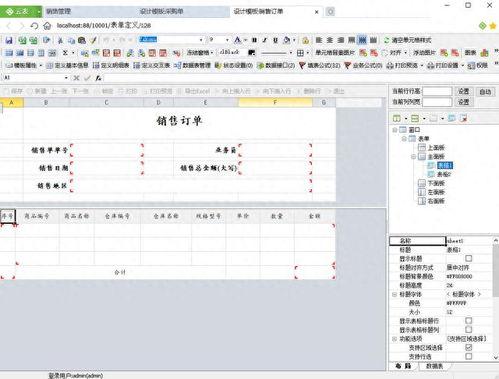
Task: Select 下面板 in the layout tree
Action: pos(436,183)
